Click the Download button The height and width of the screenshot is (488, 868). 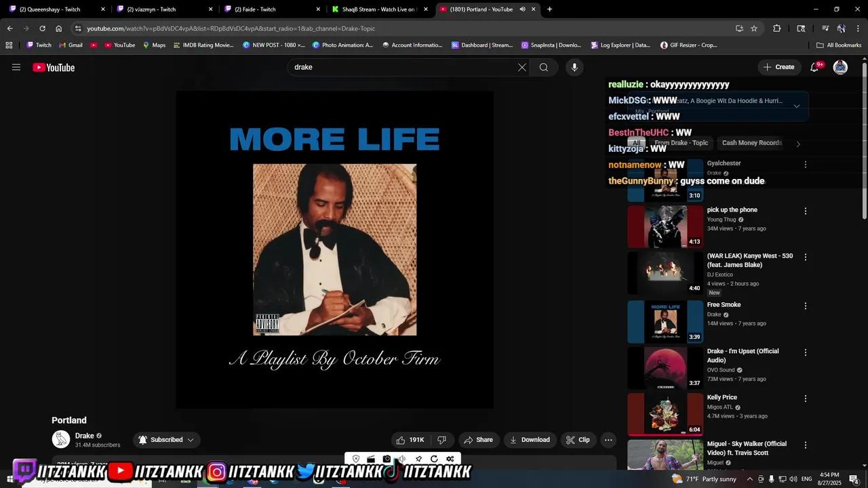pos(530,439)
